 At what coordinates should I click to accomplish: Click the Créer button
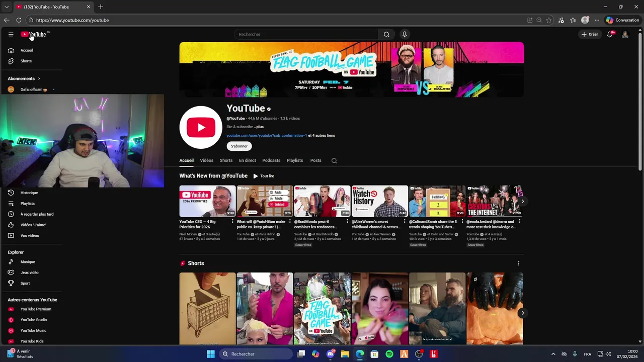pyautogui.click(x=590, y=34)
